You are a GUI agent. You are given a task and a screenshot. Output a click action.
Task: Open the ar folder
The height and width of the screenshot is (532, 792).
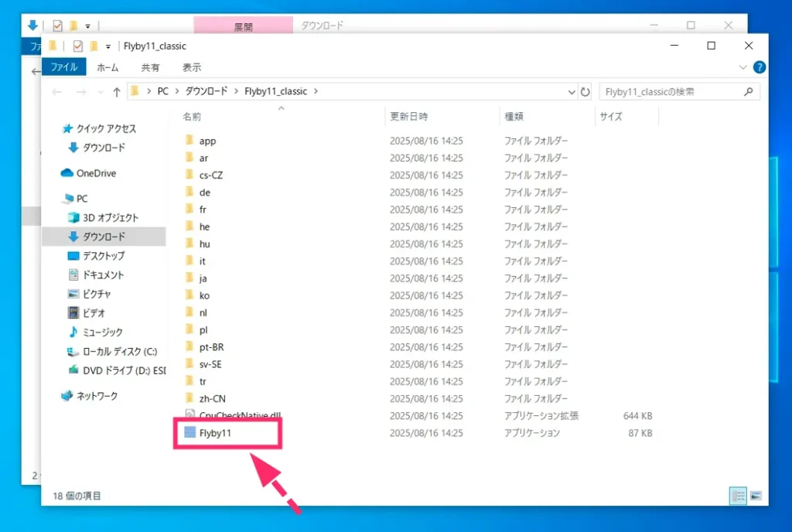pos(203,158)
